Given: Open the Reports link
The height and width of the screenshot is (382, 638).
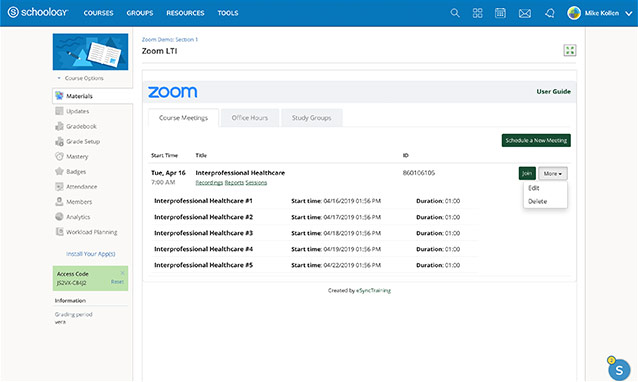Looking at the screenshot, I should pos(234,183).
